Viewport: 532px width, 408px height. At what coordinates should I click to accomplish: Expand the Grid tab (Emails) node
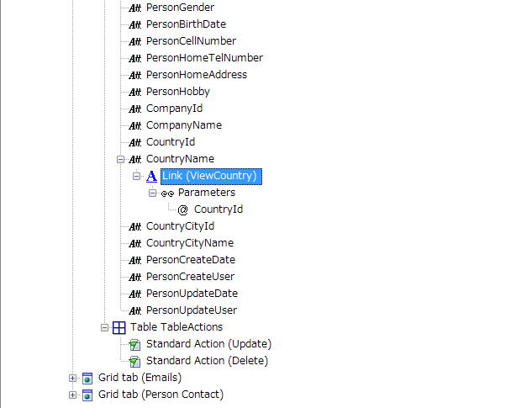coord(73,378)
